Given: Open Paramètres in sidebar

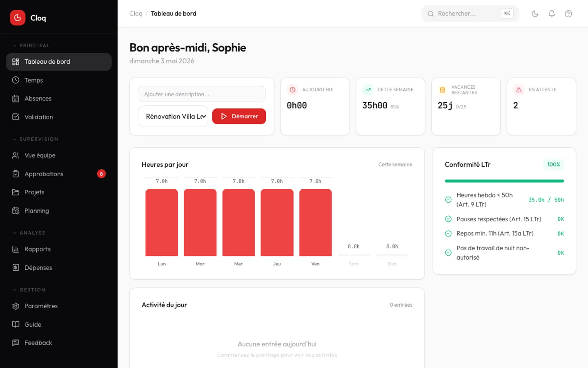Looking at the screenshot, I should coord(59,306).
